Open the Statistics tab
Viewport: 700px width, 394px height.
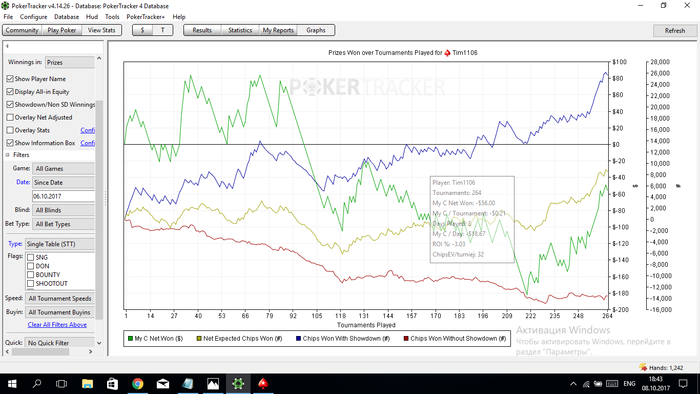pos(240,30)
